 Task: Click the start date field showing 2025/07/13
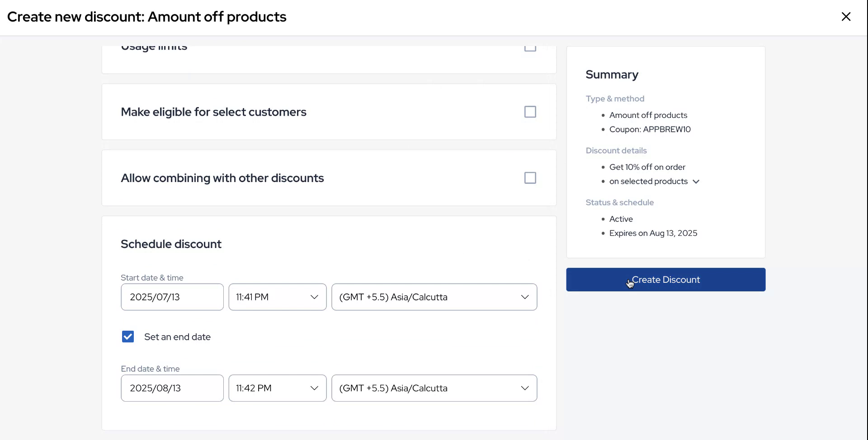pyautogui.click(x=172, y=297)
